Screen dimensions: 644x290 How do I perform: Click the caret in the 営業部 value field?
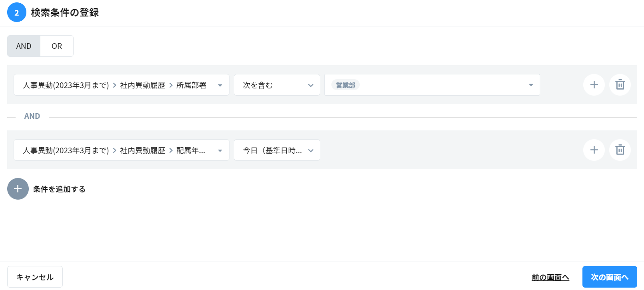531,85
